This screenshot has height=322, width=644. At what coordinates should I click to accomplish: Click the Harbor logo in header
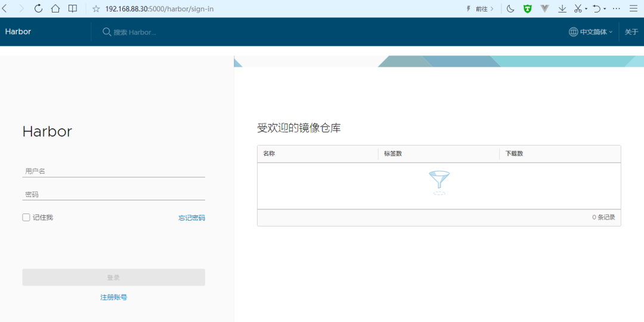click(x=18, y=32)
